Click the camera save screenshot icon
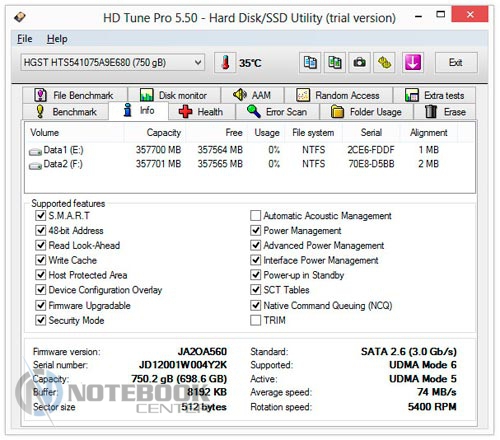 [x=359, y=63]
